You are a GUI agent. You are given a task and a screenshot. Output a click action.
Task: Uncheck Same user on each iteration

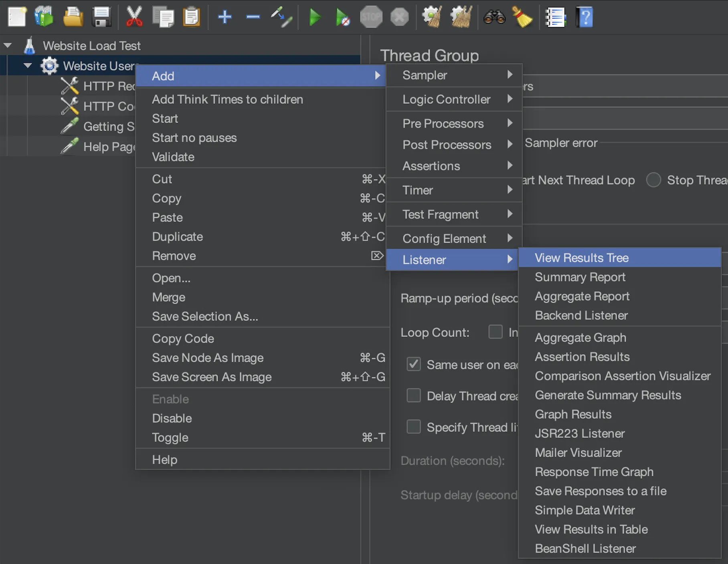click(x=414, y=365)
